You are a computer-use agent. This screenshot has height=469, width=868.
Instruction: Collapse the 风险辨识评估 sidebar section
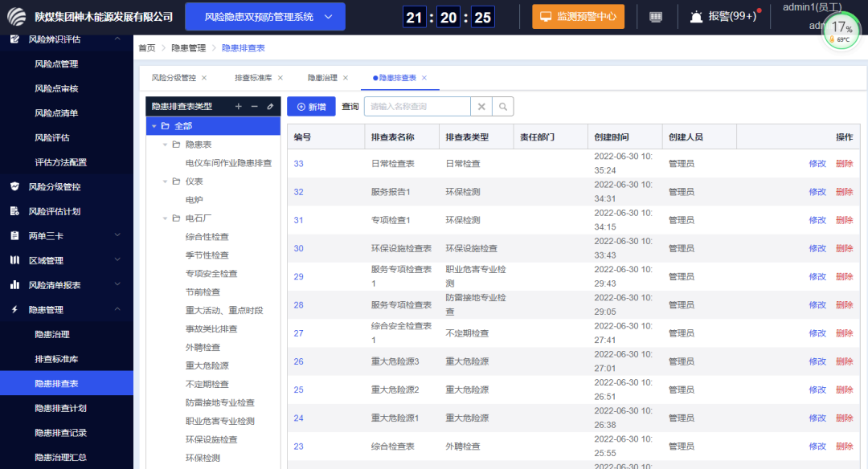[117, 39]
